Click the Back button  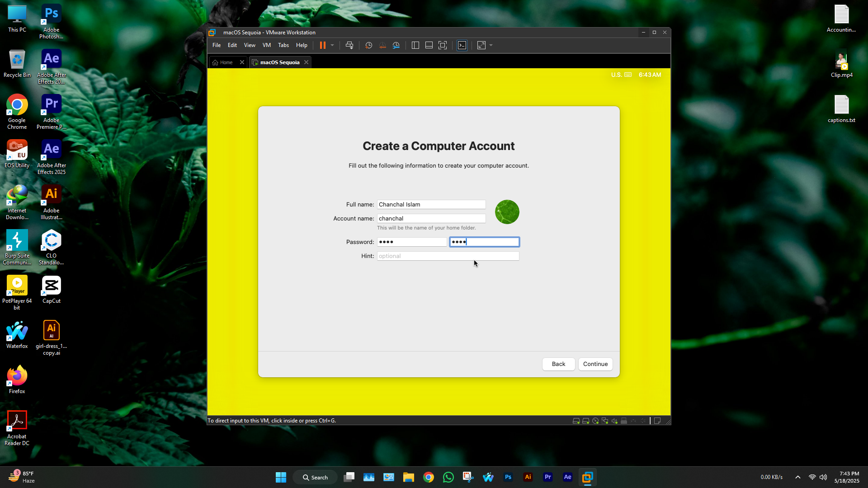[x=558, y=364]
